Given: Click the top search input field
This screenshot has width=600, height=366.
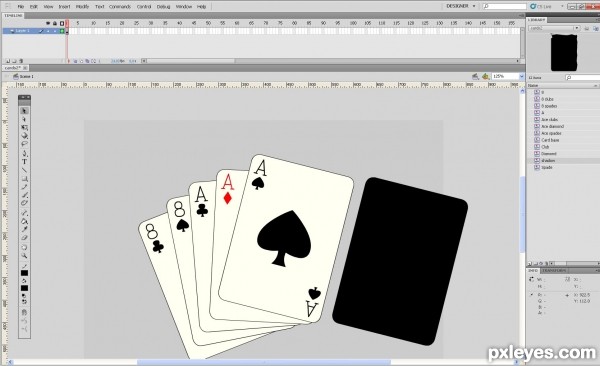Looking at the screenshot, I should click(504, 6).
